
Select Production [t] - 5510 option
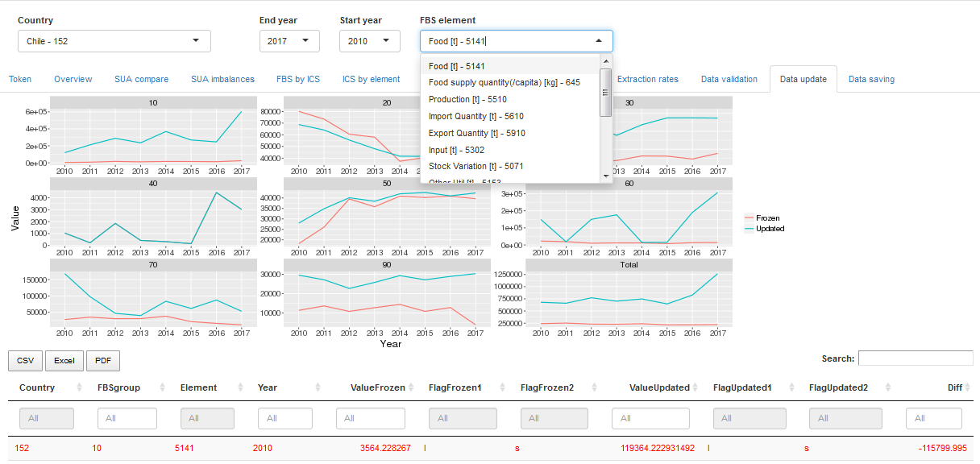click(467, 99)
